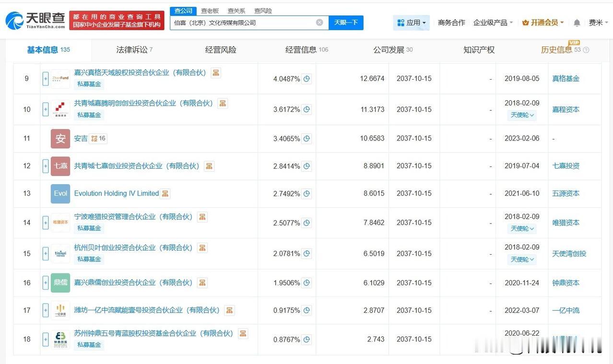
Task: Click the 天眼一下 search button
Action: coord(346,23)
